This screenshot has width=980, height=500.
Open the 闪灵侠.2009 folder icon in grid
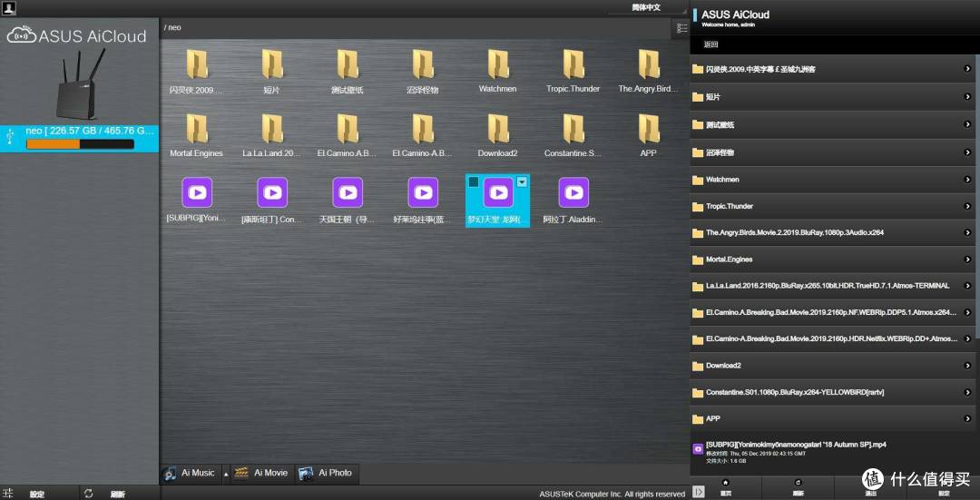197,64
